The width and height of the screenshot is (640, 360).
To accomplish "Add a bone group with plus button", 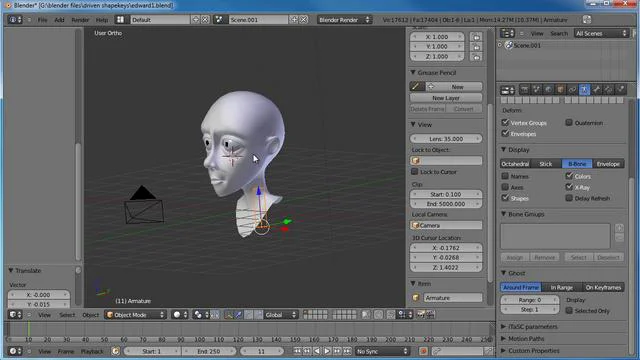I will click(x=619, y=228).
